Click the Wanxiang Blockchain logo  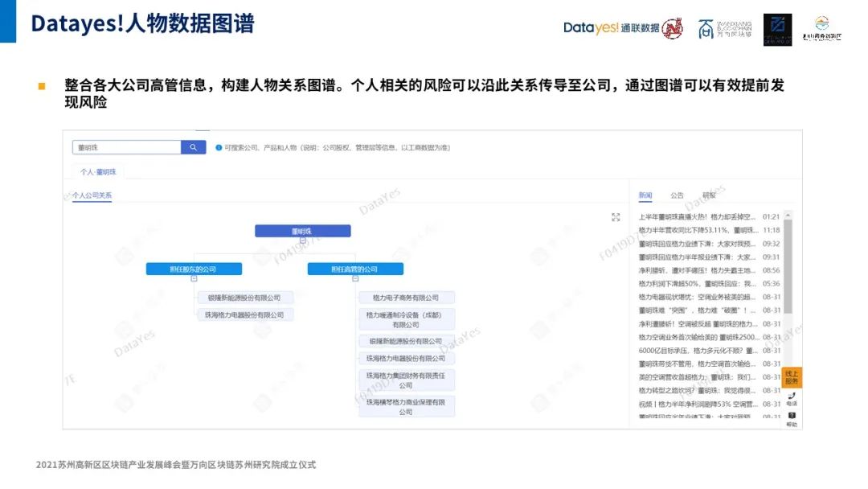(x=725, y=29)
